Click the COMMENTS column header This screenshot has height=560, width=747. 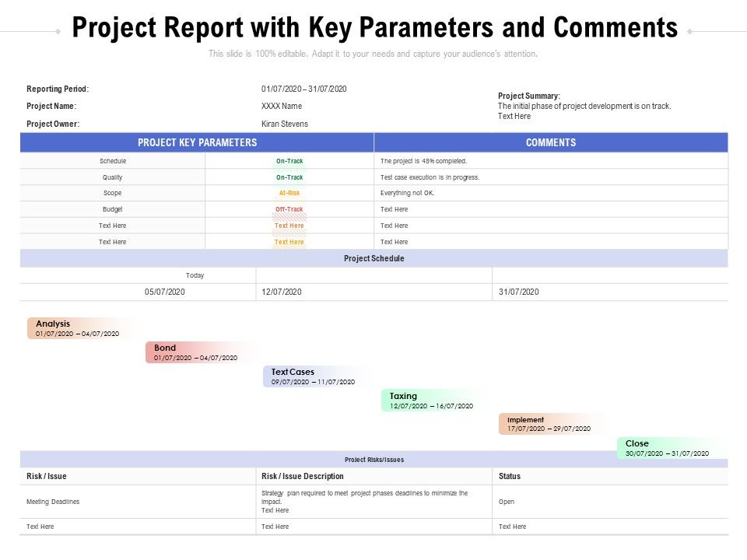[550, 142]
